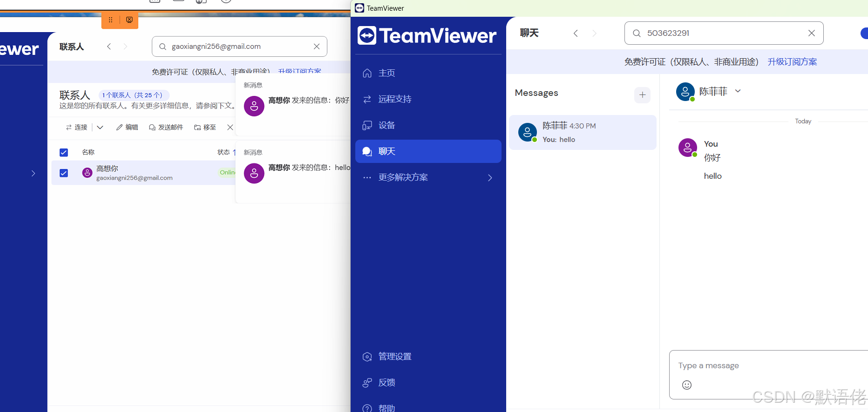This screenshot has height=412, width=868.
Task: Open 陈菲菲 4:30 PM conversation
Action: tap(583, 132)
